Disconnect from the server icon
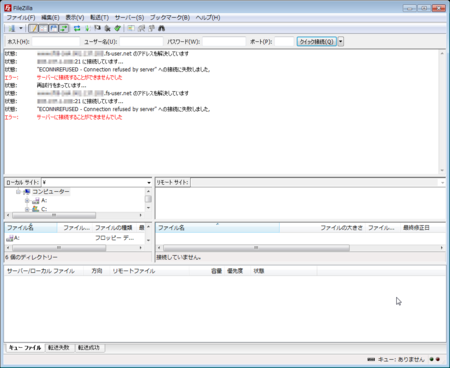This screenshot has height=368, width=450. [107, 28]
